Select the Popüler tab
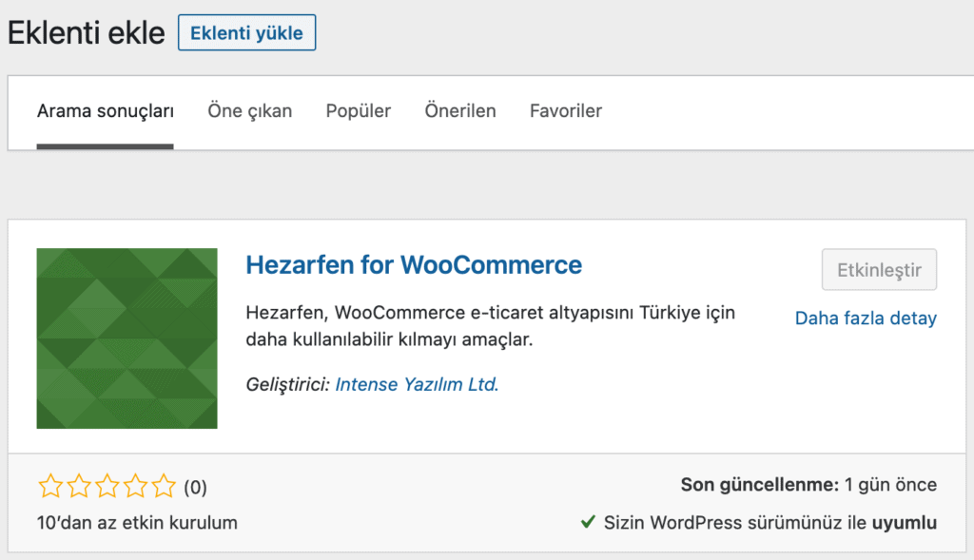The height and width of the screenshot is (560, 974). click(359, 111)
